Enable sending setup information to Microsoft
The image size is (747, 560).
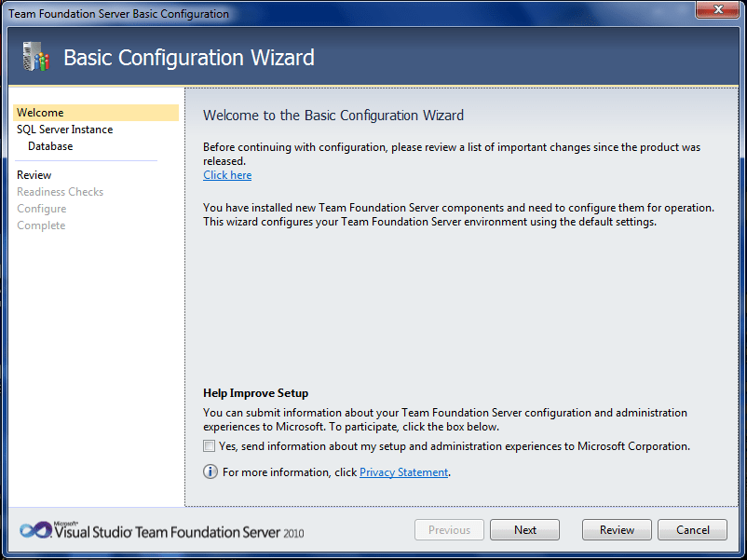209,446
